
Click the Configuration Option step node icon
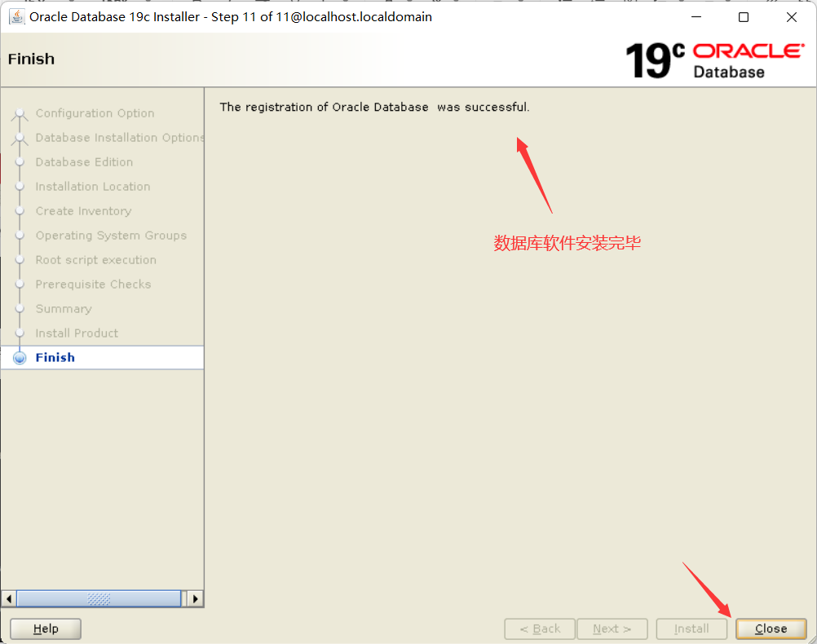[20, 113]
